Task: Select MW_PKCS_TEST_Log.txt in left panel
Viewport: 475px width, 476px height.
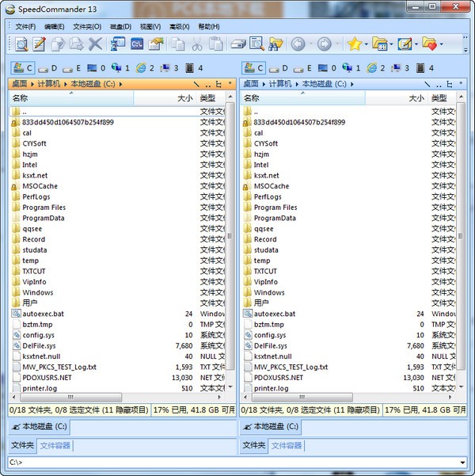Action: click(59, 367)
